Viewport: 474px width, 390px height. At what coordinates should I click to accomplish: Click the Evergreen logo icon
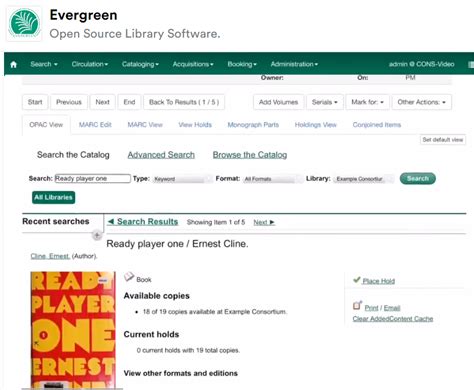tap(24, 23)
